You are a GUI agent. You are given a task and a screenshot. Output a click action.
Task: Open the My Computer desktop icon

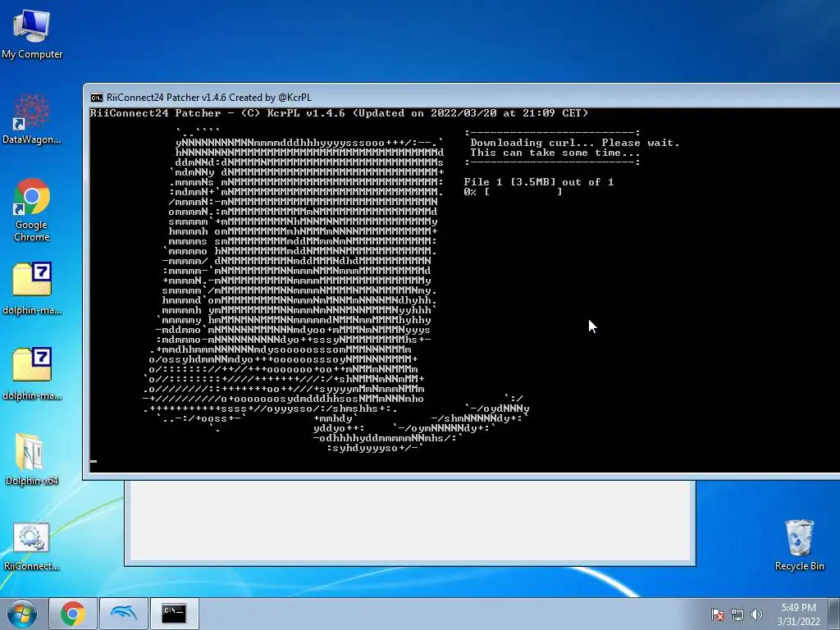(x=32, y=34)
